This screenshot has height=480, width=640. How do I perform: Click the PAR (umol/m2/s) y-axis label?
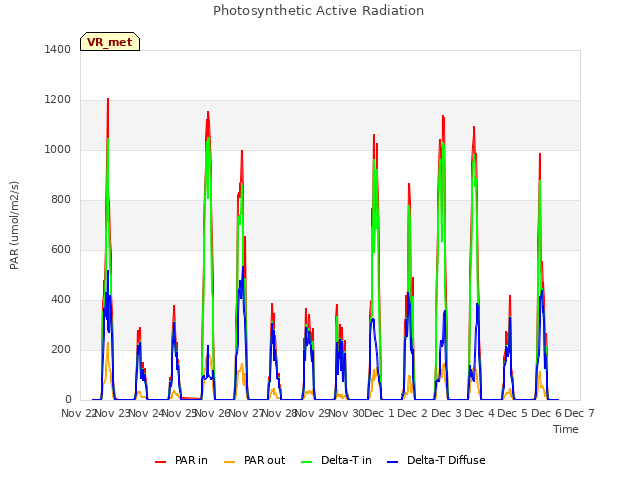tap(14, 225)
